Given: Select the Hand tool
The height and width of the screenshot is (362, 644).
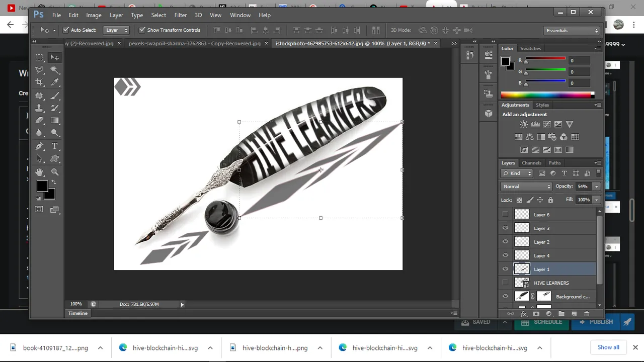Looking at the screenshot, I should click(x=39, y=172).
